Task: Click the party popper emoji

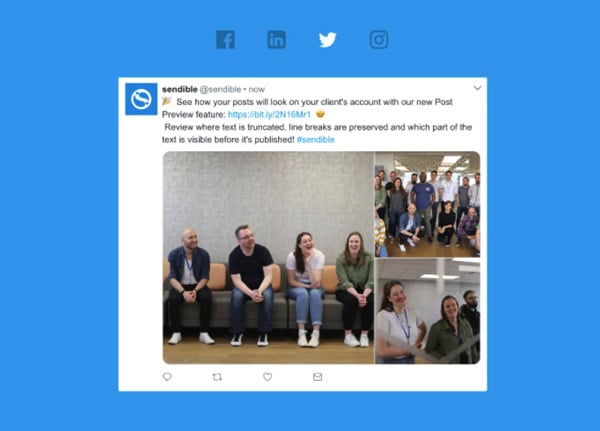Action: pyautogui.click(x=166, y=101)
